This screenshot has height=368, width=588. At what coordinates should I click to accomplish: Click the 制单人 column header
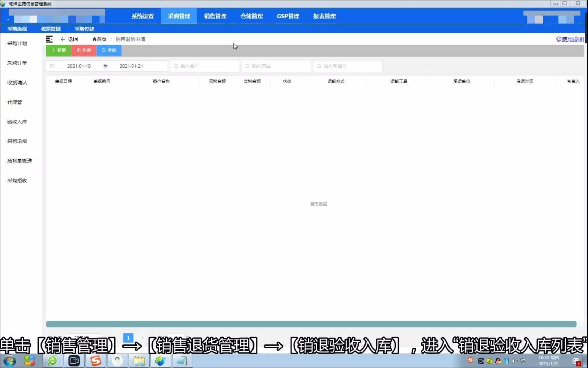573,81
